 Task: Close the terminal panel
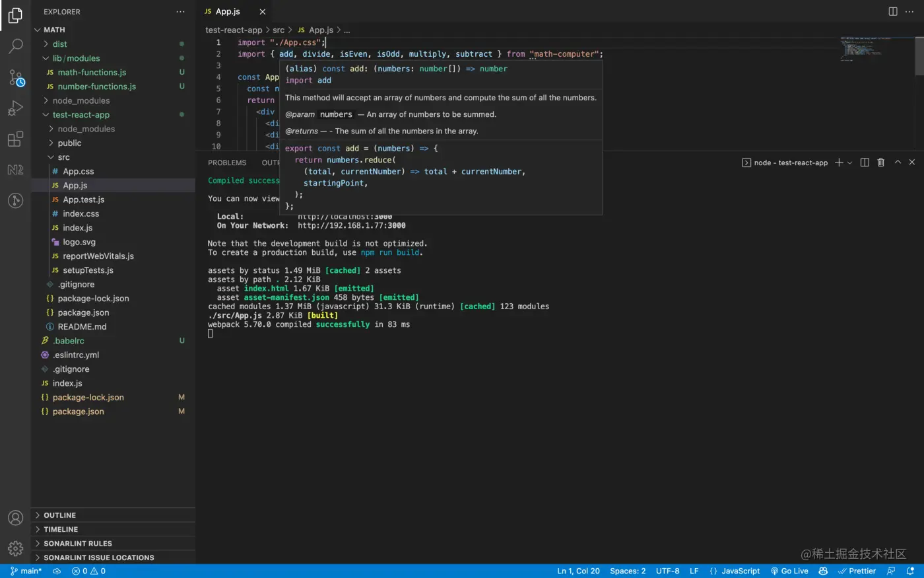(912, 163)
